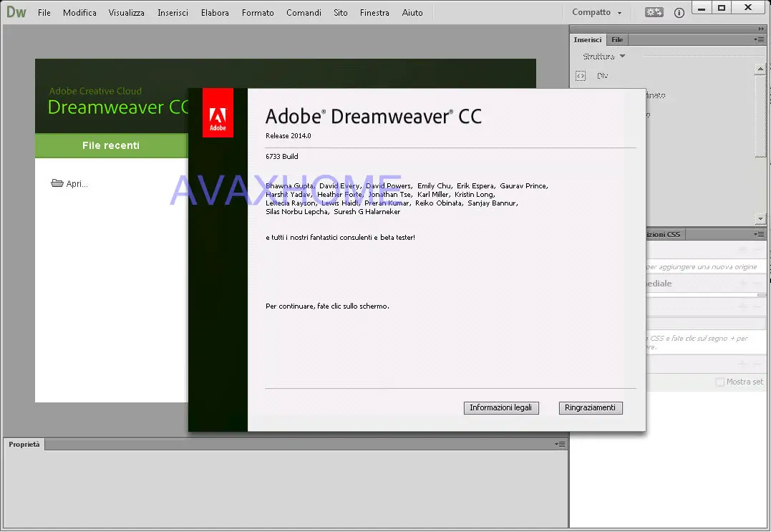Click the Informazioni legali button
Screen dimensions: 771x532
pyautogui.click(x=501, y=408)
